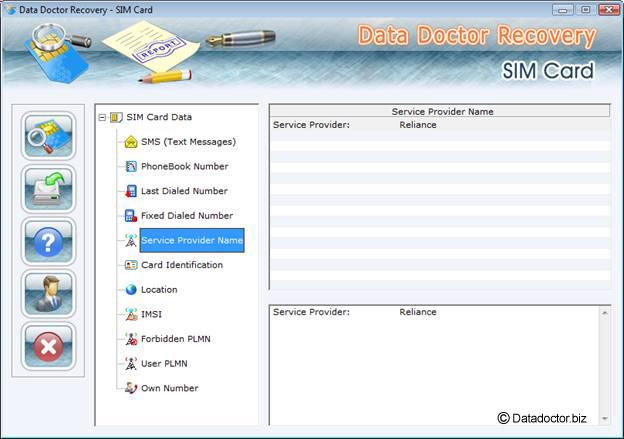The image size is (624, 439).
Task: Click the Service Provider Name tower icon
Action: [131, 240]
